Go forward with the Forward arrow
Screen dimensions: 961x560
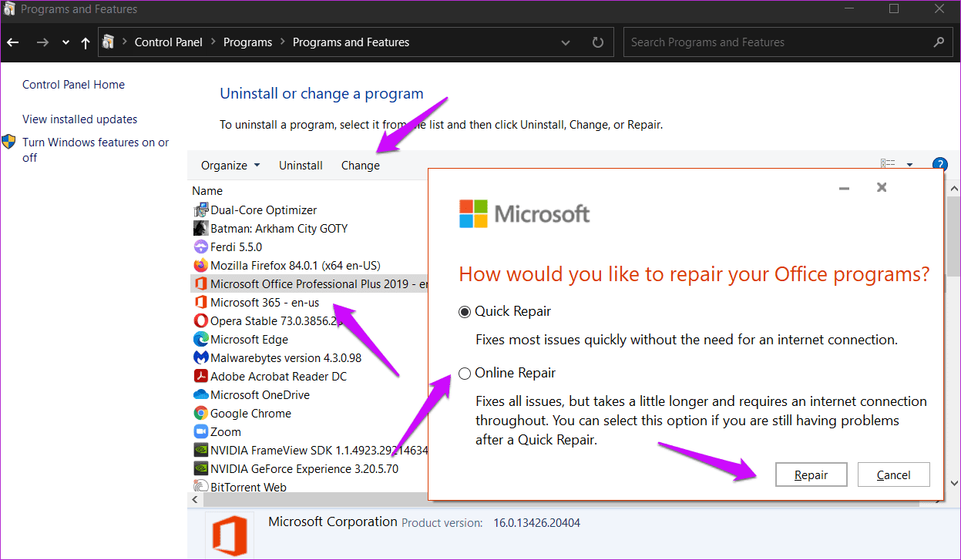pos(42,42)
